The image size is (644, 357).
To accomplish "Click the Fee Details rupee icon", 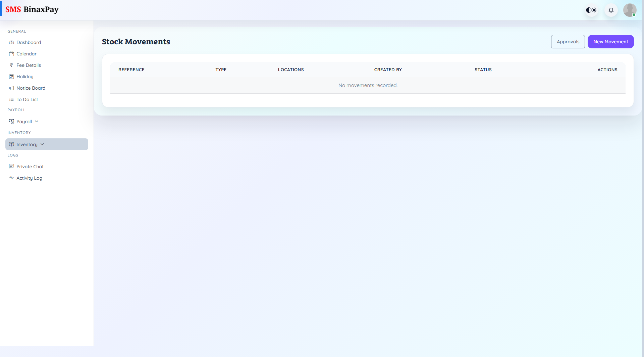I will (11, 65).
